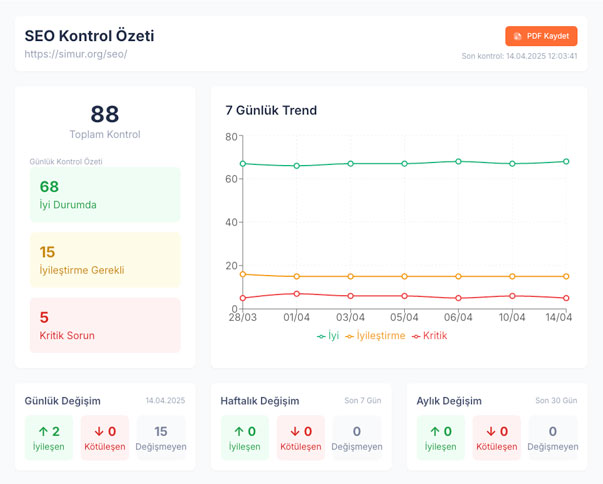Click the 88 Toplam Kontrol total
Screen dimensions: 603x484
(104, 115)
